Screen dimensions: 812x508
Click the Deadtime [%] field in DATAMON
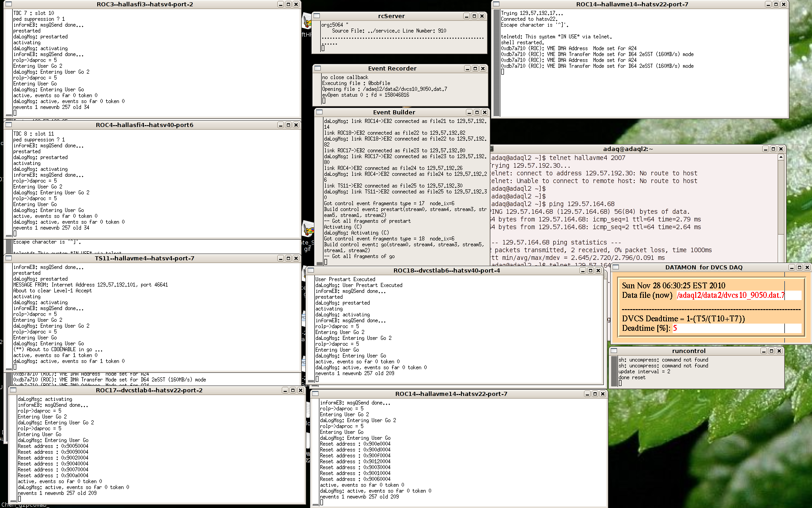737,328
